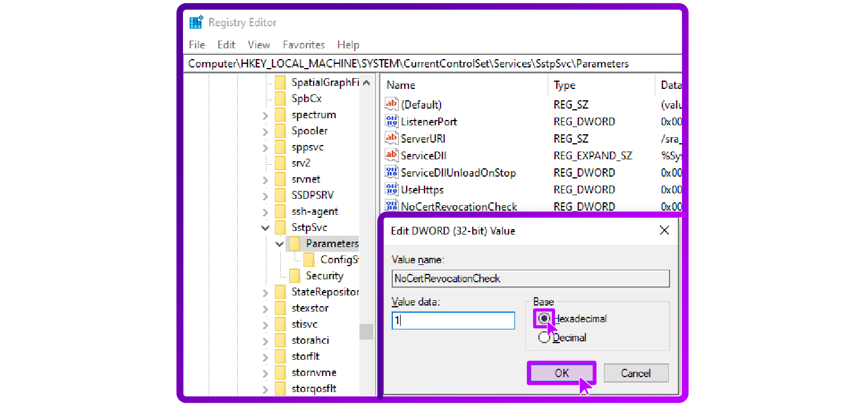
Task: Click the registry path address bar
Action: (433, 63)
